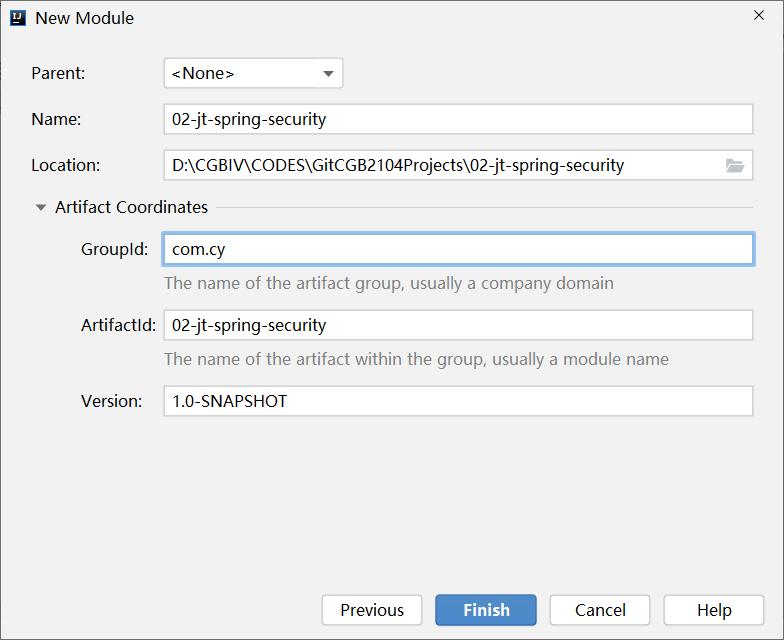Focus the ArtifactId text field
784x640 pixels.
458,325
